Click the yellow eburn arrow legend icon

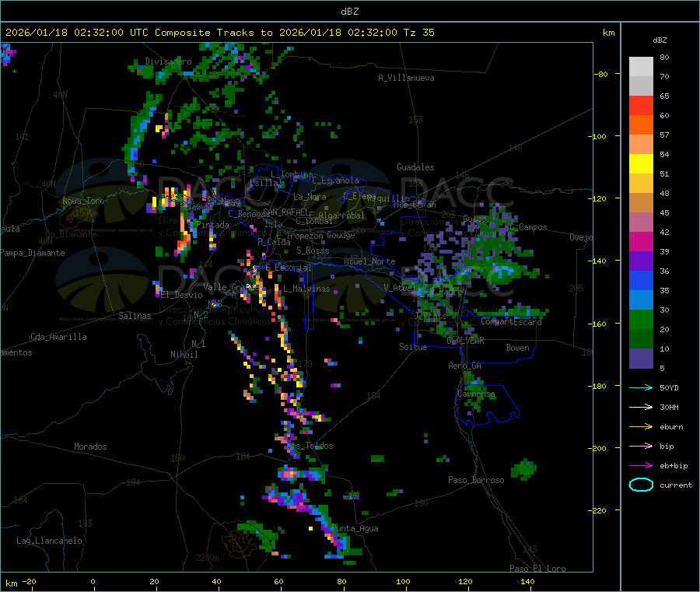[641, 426]
